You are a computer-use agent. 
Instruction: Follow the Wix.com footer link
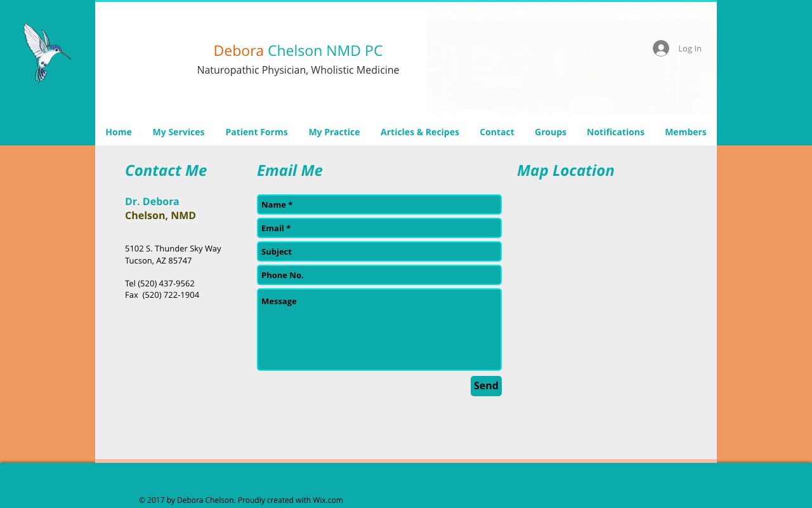pos(327,500)
